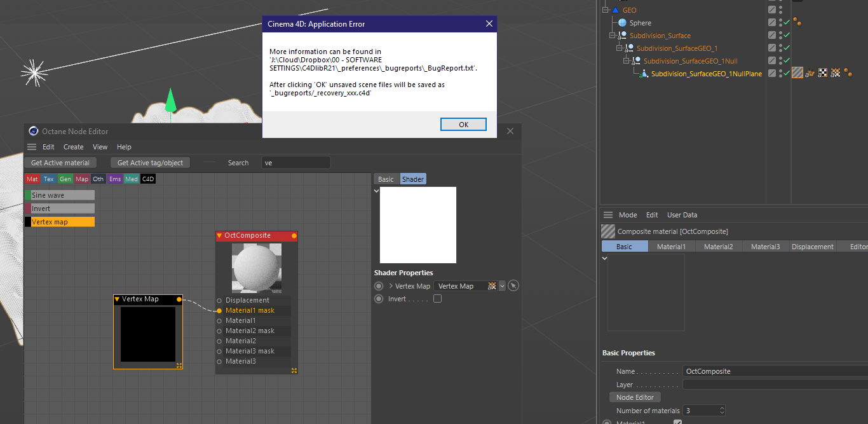Viewport: 868px width, 424px height.
Task: Toggle the Sphere's green enable checkmark
Action: [x=787, y=23]
